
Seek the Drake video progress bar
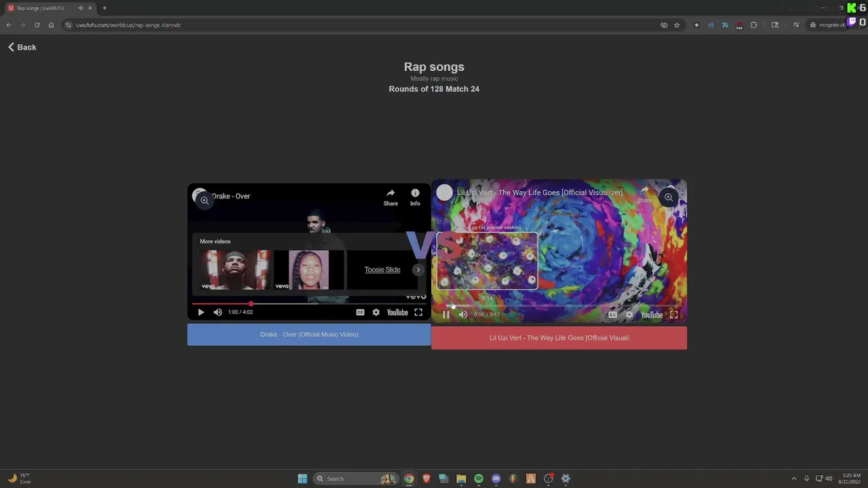pos(309,304)
